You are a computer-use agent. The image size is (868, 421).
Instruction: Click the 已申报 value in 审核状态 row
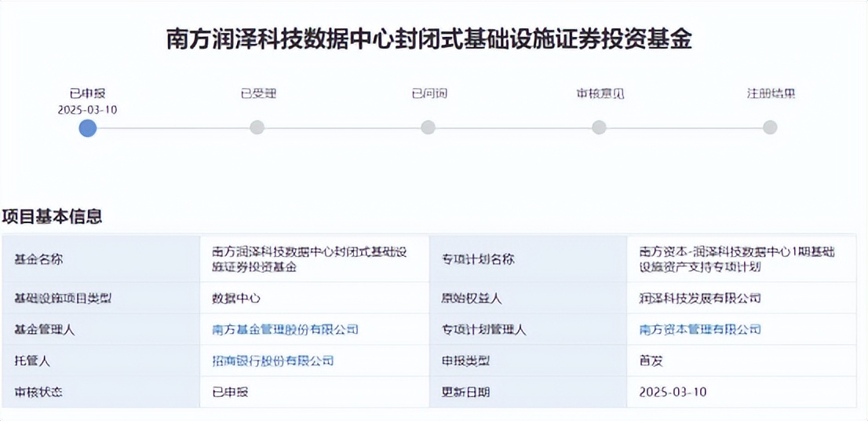[230, 392]
